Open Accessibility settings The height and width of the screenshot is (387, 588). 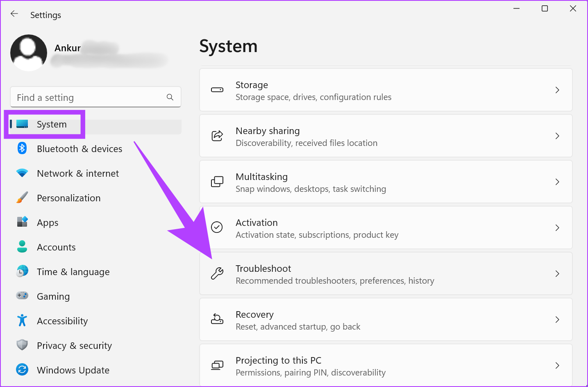pyautogui.click(x=62, y=321)
